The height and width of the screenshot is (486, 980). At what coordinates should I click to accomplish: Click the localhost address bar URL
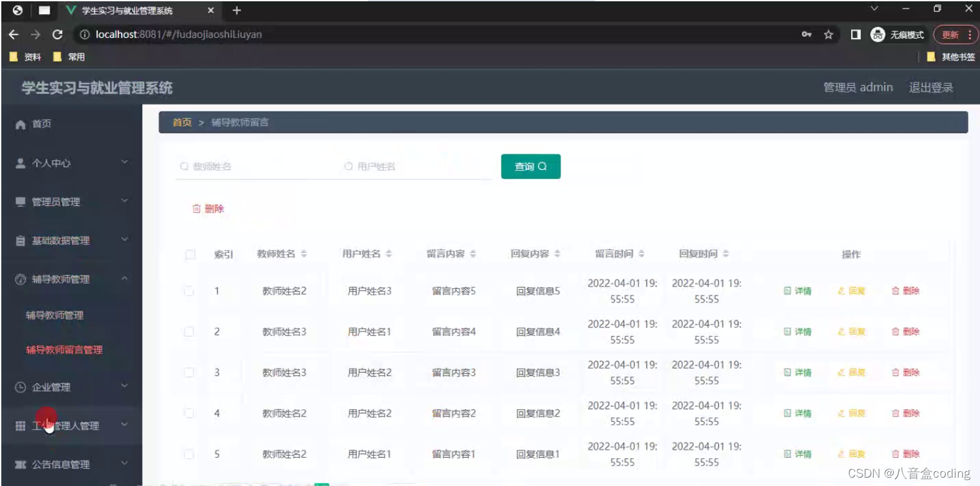coord(178,35)
